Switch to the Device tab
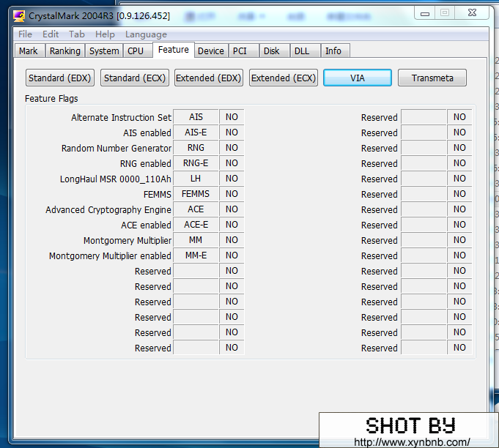This screenshot has width=499, height=448. pos(211,51)
